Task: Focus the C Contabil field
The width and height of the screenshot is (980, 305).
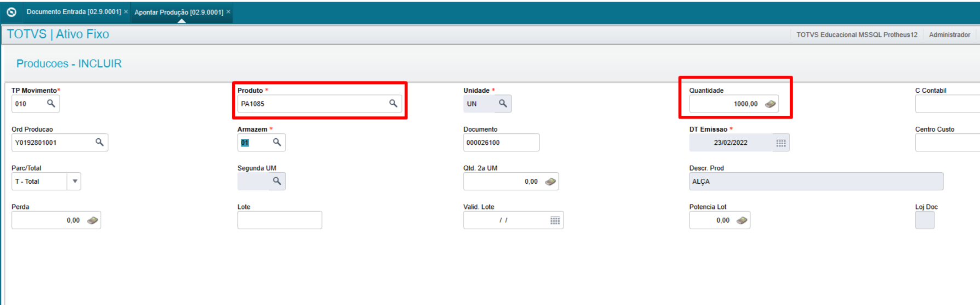Action: (947, 104)
